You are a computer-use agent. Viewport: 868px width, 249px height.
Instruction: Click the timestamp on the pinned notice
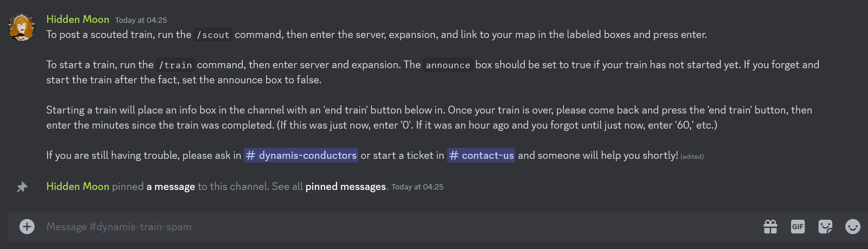[417, 187]
